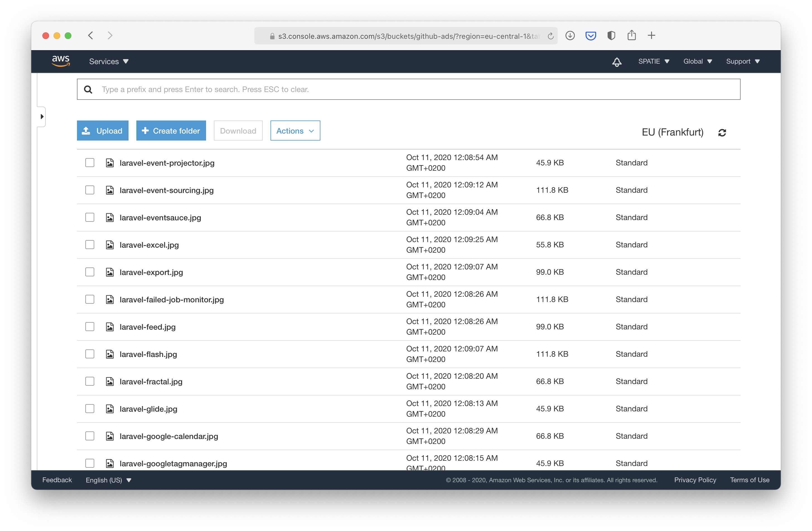This screenshot has width=812, height=531.
Task: Click the Download button
Action: click(238, 131)
